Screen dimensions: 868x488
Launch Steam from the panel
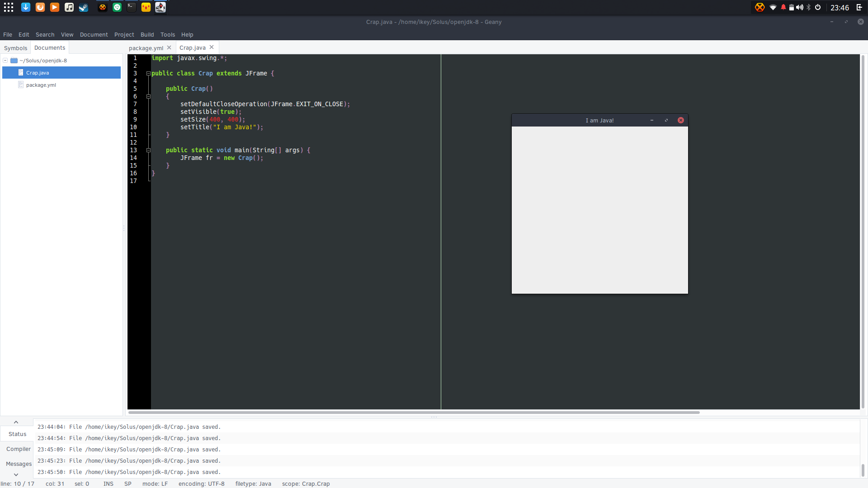(x=84, y=7)
